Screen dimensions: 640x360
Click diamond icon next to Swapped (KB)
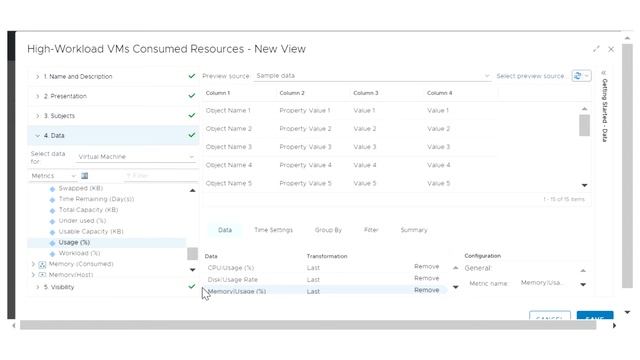52,189
